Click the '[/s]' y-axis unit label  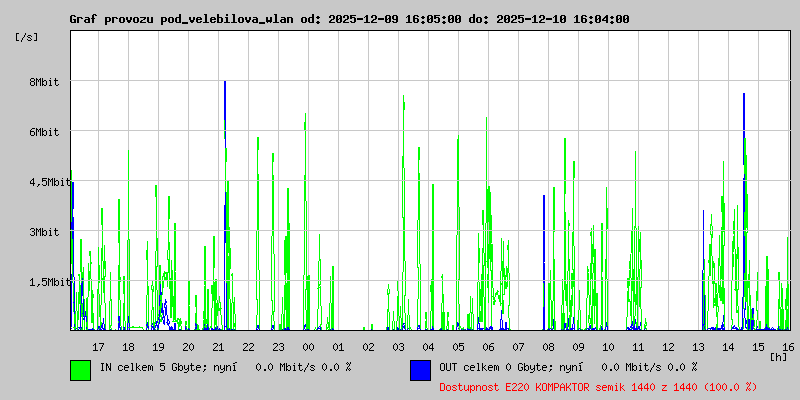pos(27,37)
